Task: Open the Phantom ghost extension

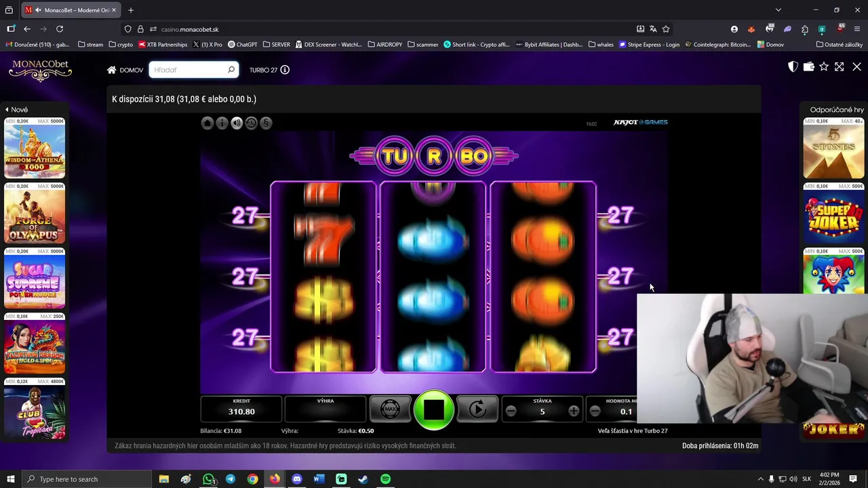Action: pyautogui.click(x=787, y=29)
